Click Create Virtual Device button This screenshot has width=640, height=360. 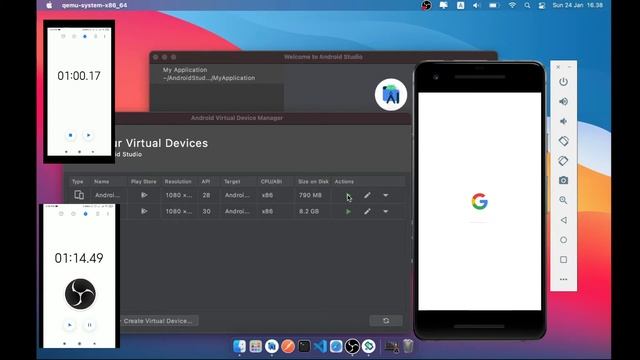[x=158, y=321]
